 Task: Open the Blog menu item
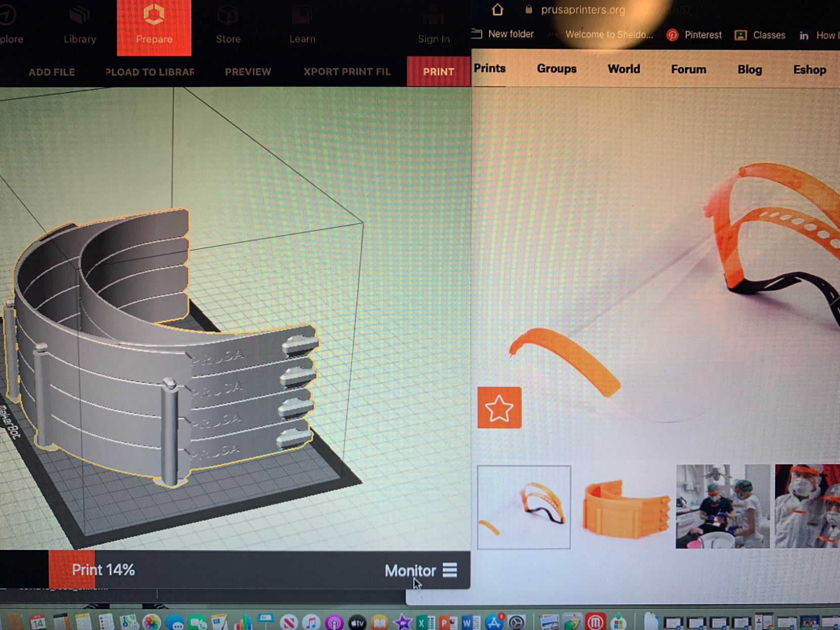[750, 70]
